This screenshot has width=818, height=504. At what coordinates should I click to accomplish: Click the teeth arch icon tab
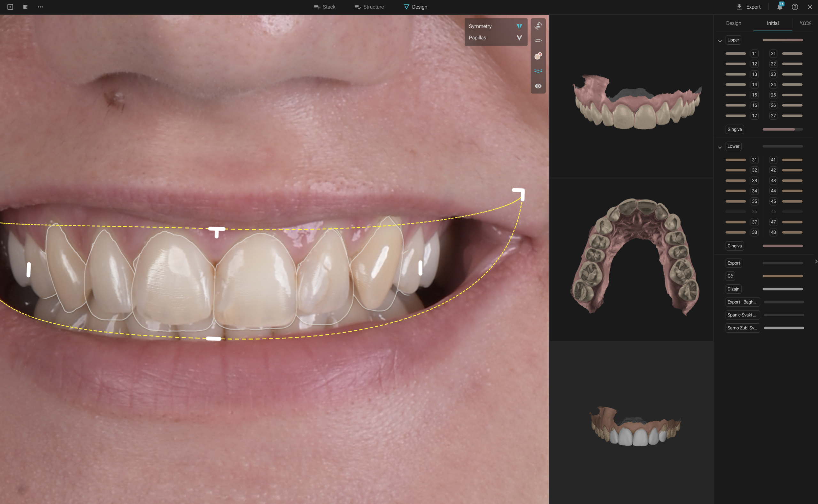point(805,23)
